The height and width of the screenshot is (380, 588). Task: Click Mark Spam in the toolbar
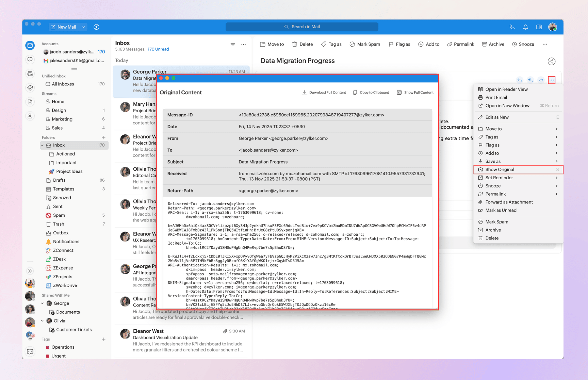[365, 44]
